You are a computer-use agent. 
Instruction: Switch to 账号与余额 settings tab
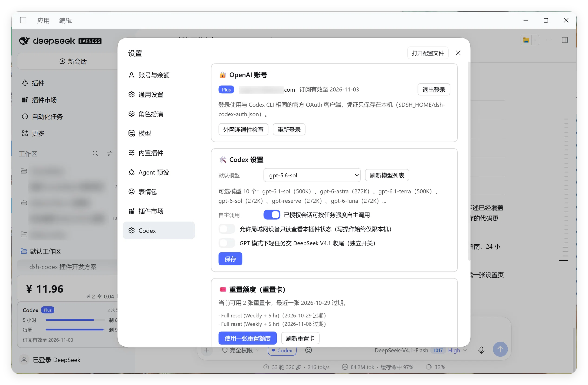tap(159, 75)
